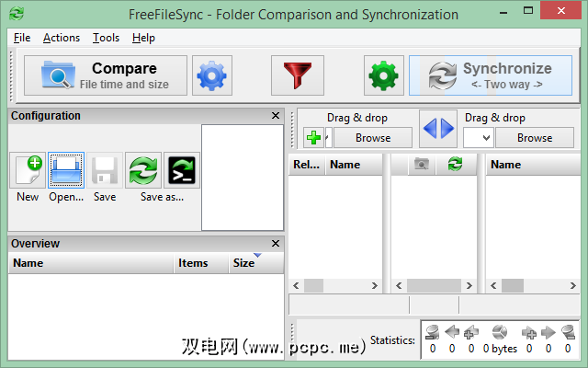Open the Tools menu
The width and height of the screenshot is (588, 368).
tap(107, 38)
